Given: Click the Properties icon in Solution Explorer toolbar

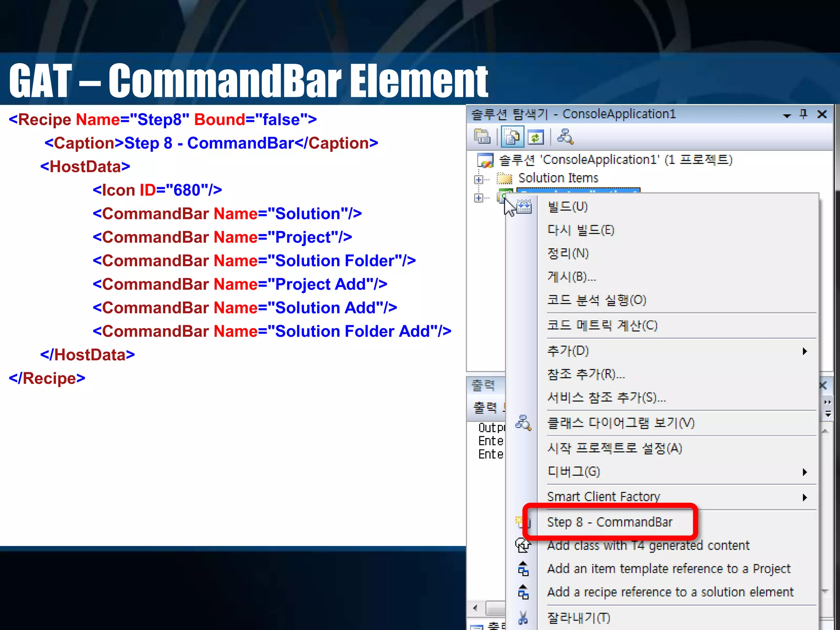Looking at the screenshot, I should [482, 136].
